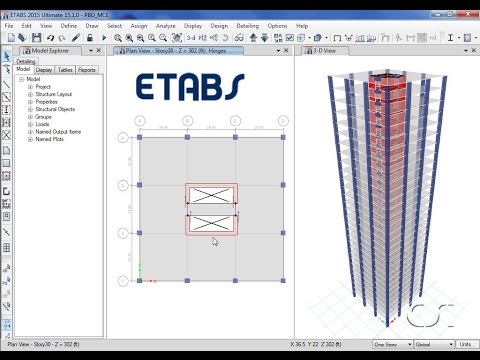
Task: Open dropdown next to I-beam icon
Action: pyautogui.click(x=458, y=38)
